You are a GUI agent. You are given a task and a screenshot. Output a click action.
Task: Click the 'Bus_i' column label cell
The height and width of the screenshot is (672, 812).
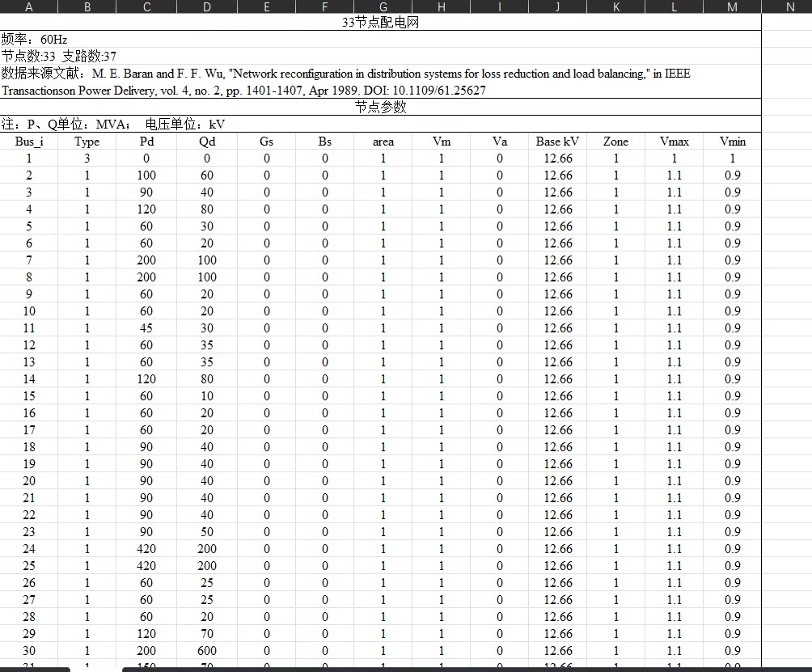click(x=29, y=142)
